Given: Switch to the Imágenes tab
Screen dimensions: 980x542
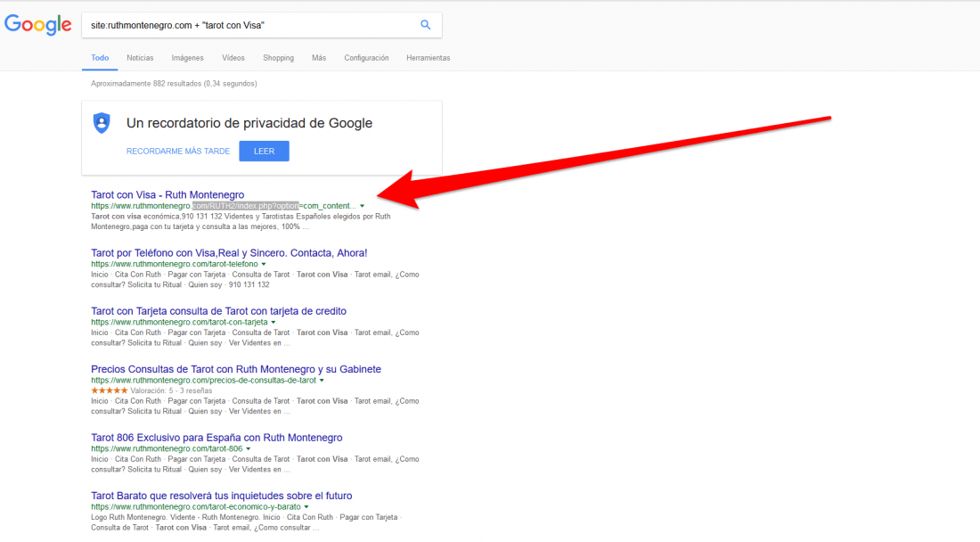Looking at the screenshot, I should coord(187,58).
